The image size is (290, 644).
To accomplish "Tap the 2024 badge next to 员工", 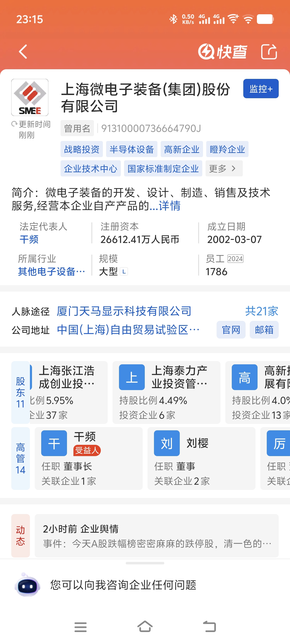I will tap(235, 259).
